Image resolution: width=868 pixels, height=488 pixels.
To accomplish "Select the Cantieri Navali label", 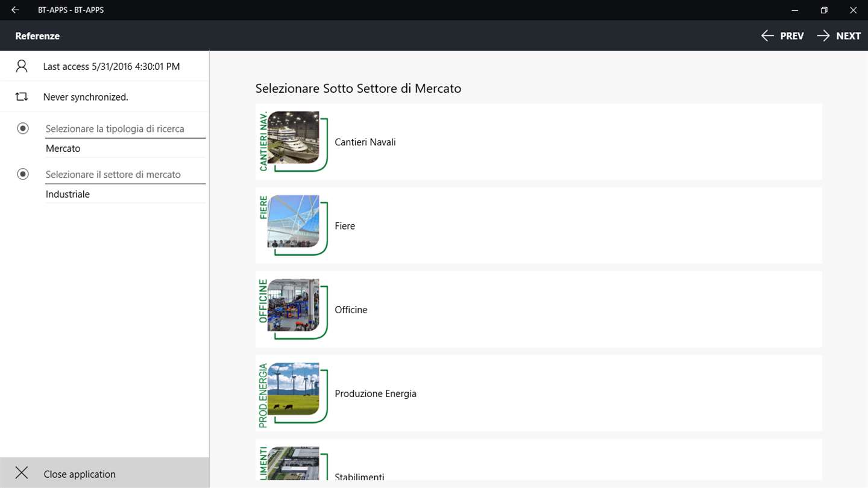I will (365, 142).
